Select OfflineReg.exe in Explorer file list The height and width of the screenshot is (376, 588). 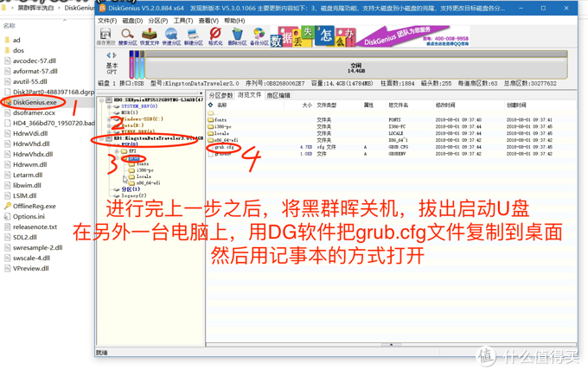[30, 207]
